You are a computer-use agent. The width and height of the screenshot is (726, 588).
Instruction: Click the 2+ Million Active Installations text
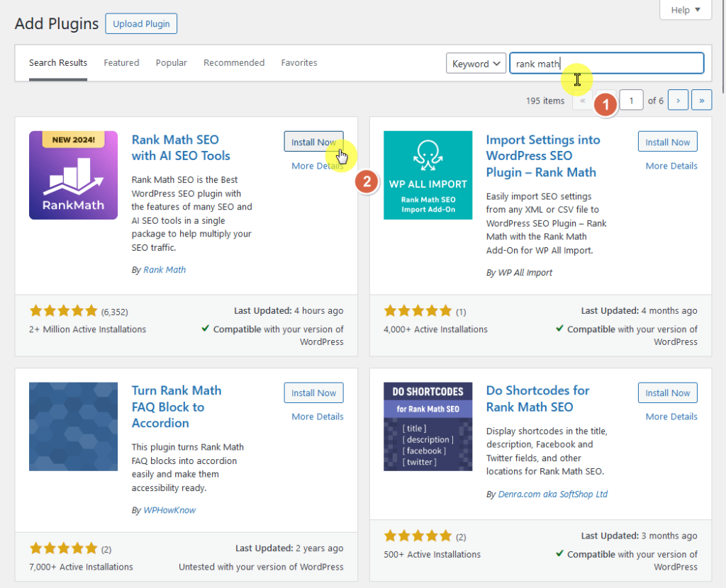tap(87, 329)
